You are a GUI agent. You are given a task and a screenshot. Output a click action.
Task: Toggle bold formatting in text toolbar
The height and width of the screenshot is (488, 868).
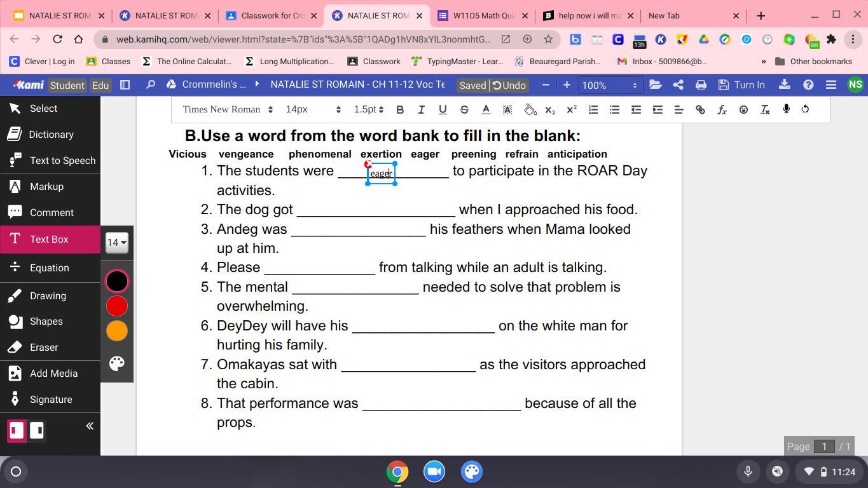pos(400,109)
